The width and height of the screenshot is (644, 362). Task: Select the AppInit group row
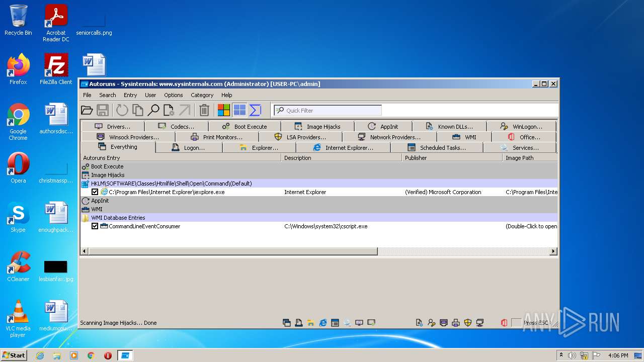click(x=319, y=201)
